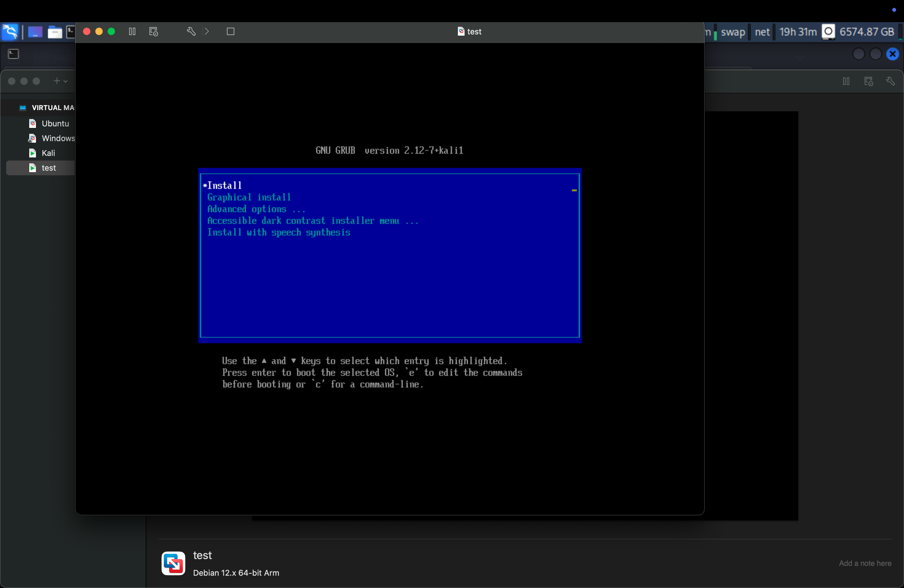Screen dimensions: 904x588
Task: Click the 6574.87 GB disk space readout
Action: coord(867,32)
